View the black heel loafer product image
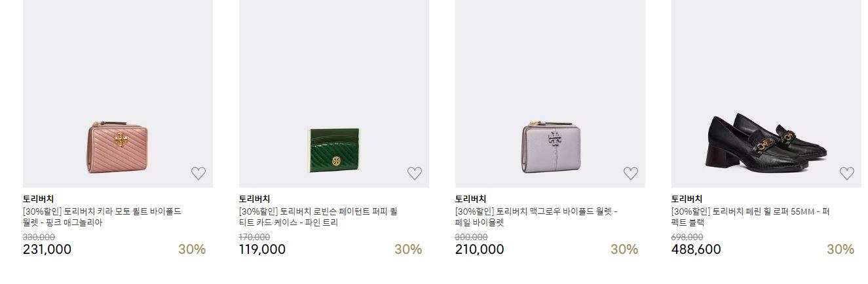868x284 pixels. [766, 94]
